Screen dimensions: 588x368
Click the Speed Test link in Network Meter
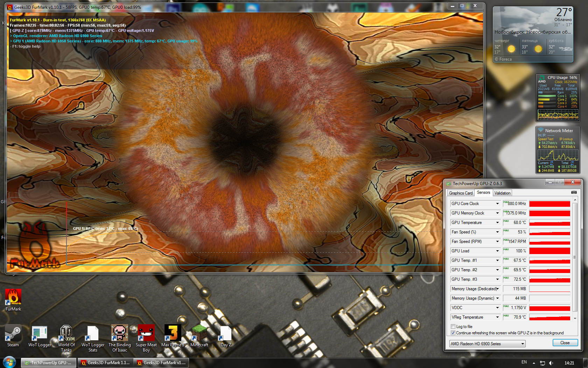pyautogui.click(x=546, y=139)
